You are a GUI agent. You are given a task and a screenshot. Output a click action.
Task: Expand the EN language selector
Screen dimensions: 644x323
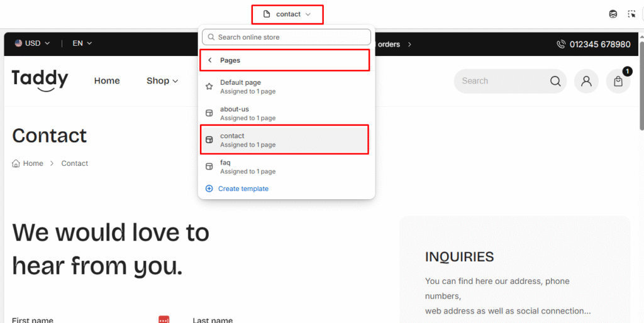[82, 43]
